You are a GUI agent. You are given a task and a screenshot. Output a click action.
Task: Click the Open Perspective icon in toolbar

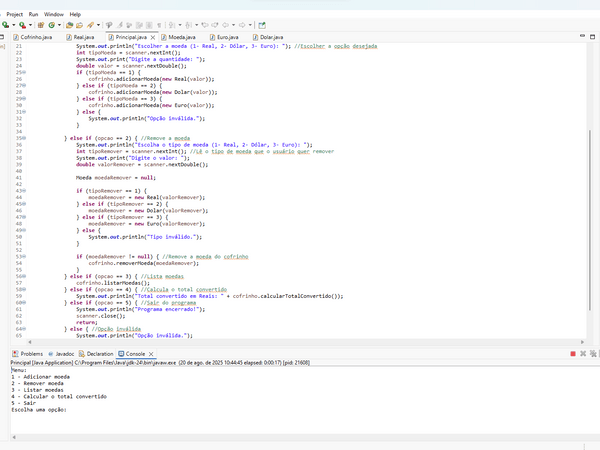262,24
